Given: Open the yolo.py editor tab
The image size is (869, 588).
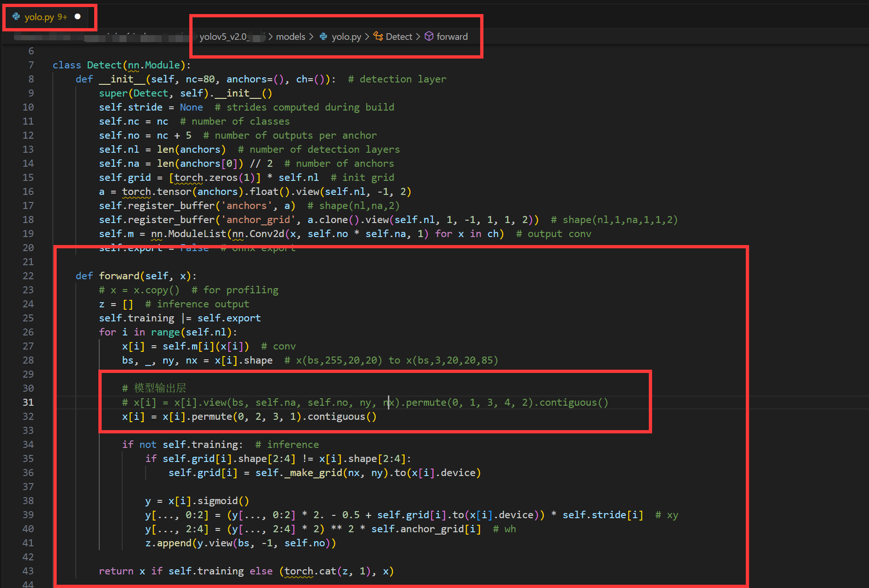Looking at the screenshot, I should (46, 17).
